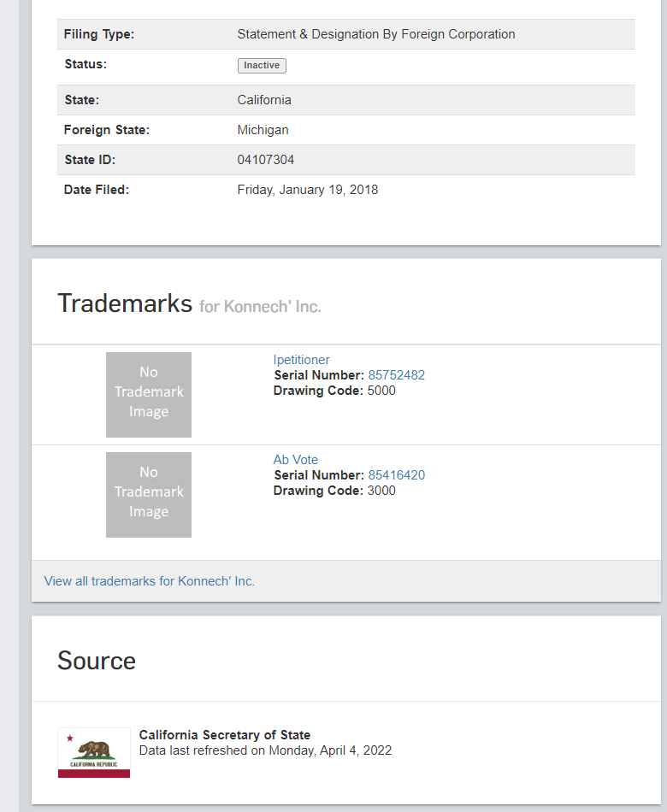Select the date Friday, January 19, 2018
The image size is (667, 812).
[307, 190]
